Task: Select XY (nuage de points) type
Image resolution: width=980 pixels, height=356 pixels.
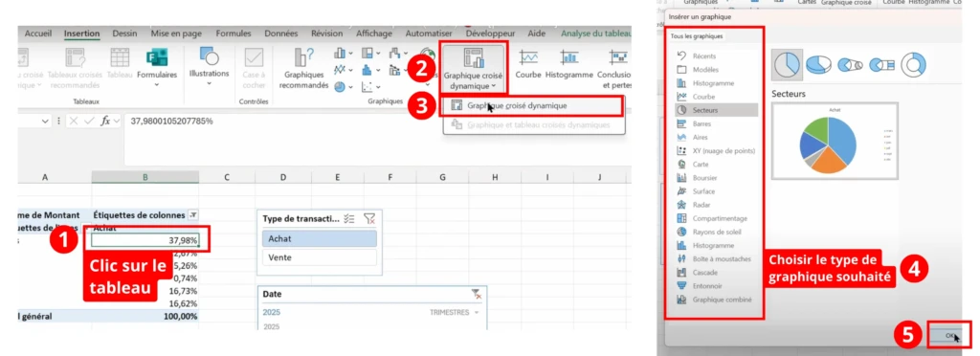Action: click(716, 150)
